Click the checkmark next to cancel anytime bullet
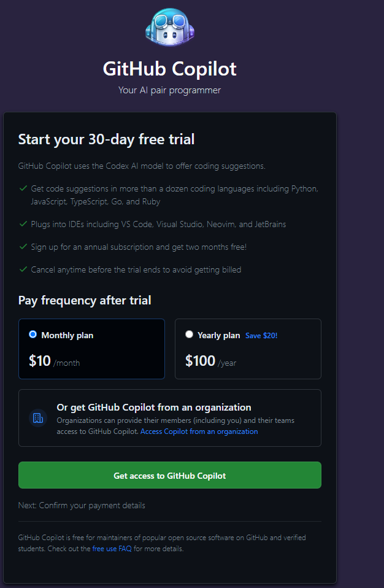The height and width of the screenshot is (588, 384). 23,269
